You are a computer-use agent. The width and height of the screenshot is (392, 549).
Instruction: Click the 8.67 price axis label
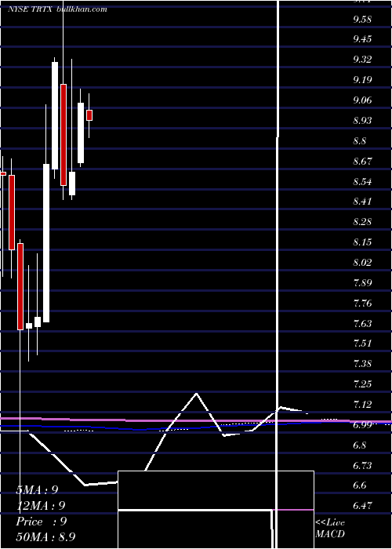click(x=362, y=162)
